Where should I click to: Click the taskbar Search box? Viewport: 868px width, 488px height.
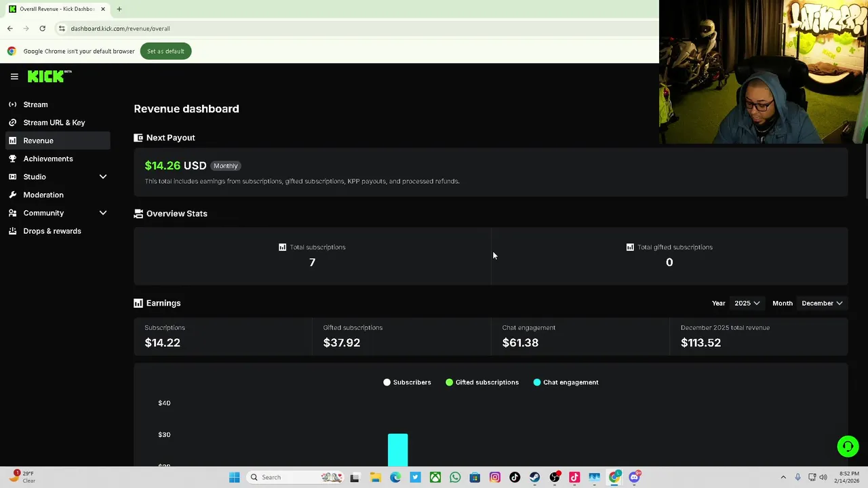point(295,477)
